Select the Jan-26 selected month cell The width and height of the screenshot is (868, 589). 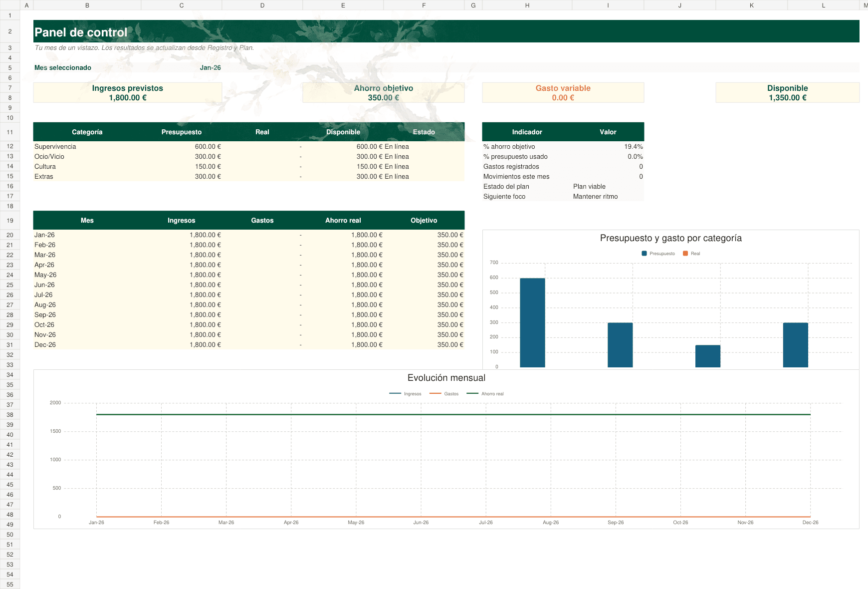(x=182, y=68)
